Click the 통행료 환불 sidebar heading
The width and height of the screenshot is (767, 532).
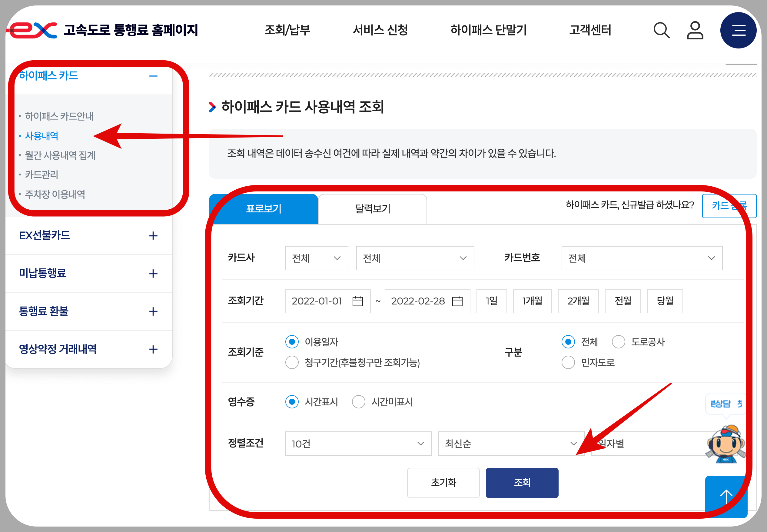[x=44, y=311]
